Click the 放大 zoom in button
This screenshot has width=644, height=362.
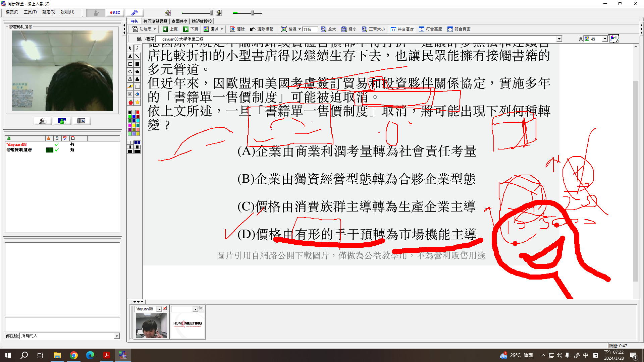[x=328, y=29]
